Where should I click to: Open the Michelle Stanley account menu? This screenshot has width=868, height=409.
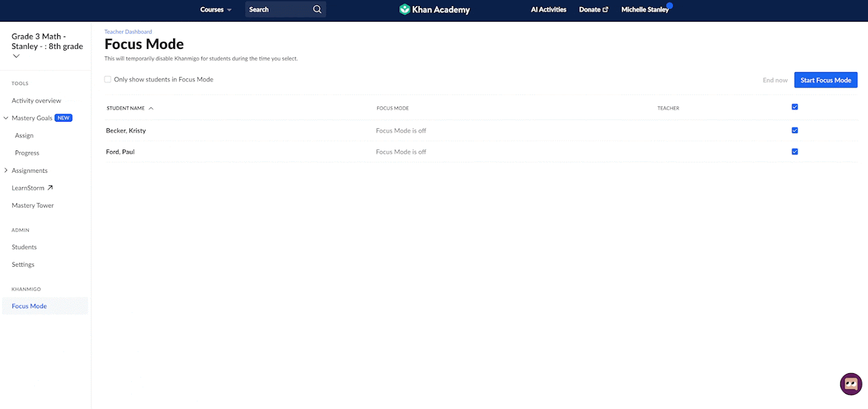[x=644, y=10]
